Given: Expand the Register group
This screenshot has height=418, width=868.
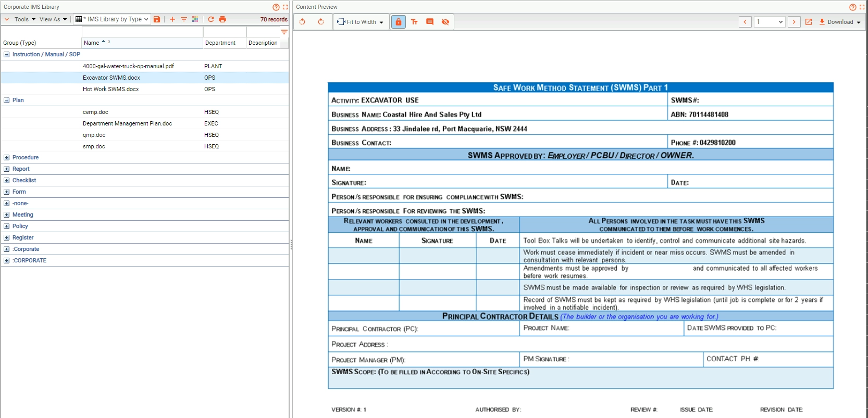Looking at the screenshot, I should (x=7, y=237).
